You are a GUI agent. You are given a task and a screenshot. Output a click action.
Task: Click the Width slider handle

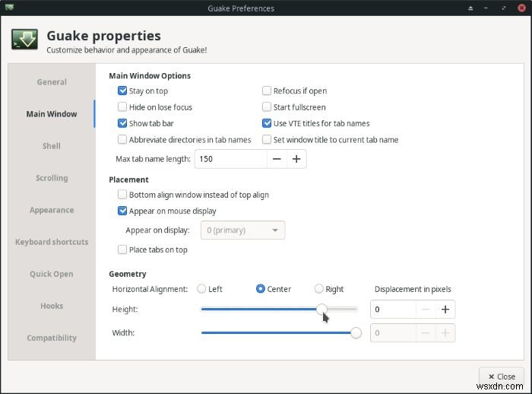click(x=356, y=333)
